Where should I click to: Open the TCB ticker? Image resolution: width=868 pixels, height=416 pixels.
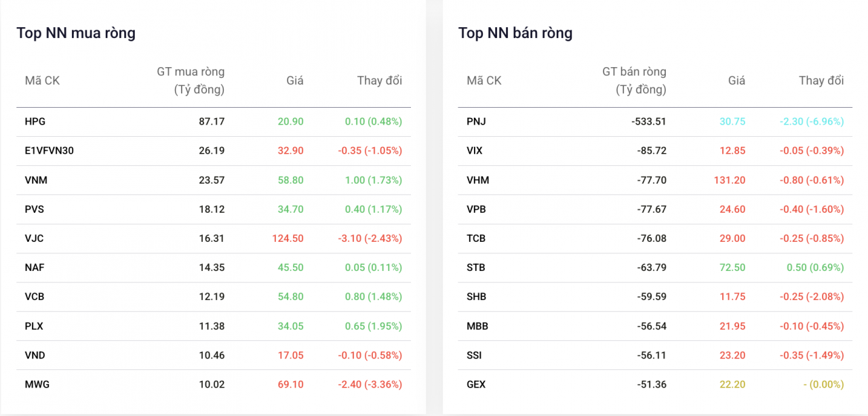pos(476,238)
